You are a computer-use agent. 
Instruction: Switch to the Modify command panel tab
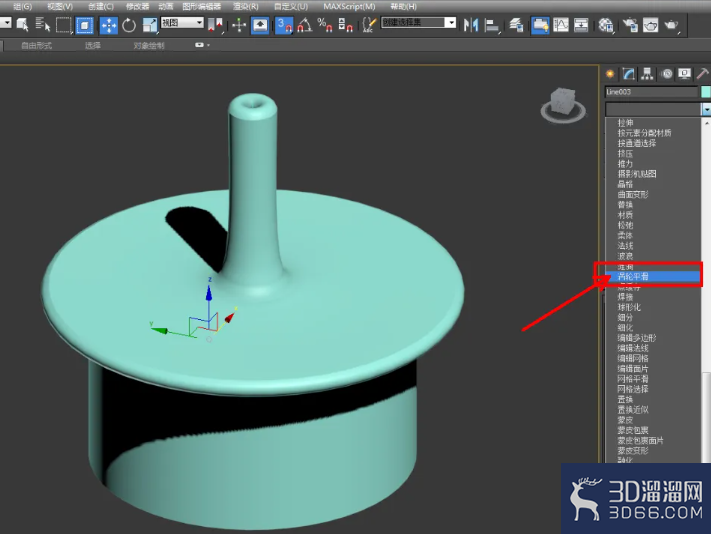click(x=628, y=73)
